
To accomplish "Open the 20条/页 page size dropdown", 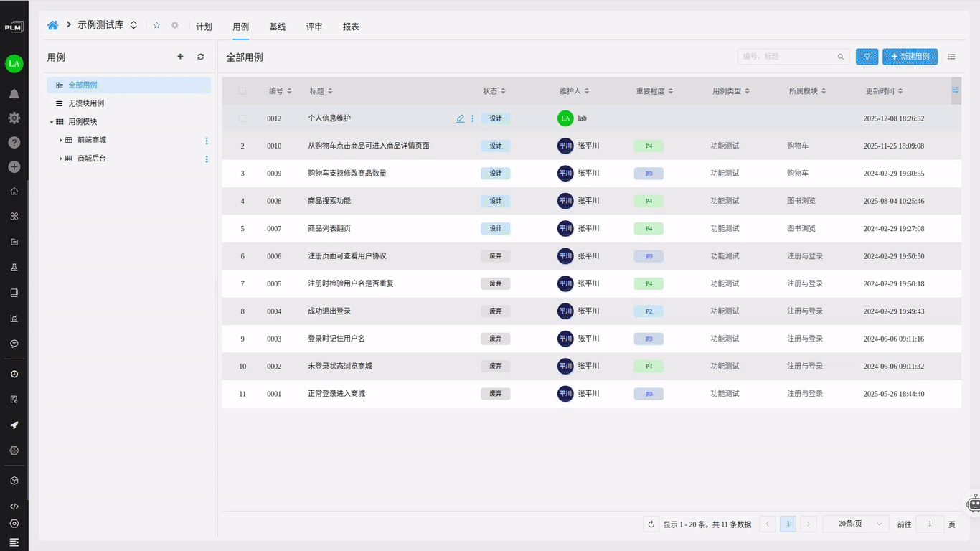I will (x=855, y=524).
